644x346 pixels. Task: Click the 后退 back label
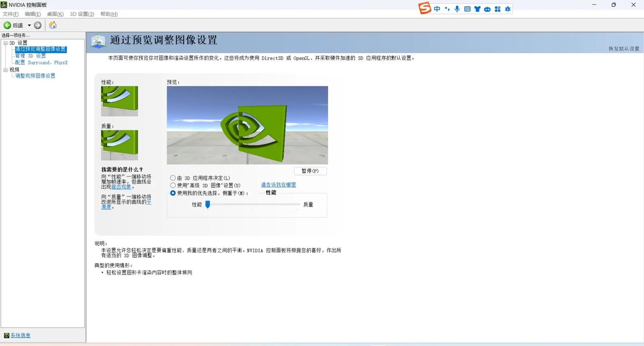[18, 26]
